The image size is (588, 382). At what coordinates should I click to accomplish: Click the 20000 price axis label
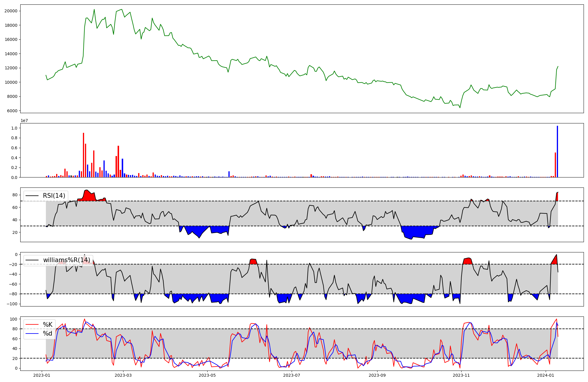click(x=11, y=11)
